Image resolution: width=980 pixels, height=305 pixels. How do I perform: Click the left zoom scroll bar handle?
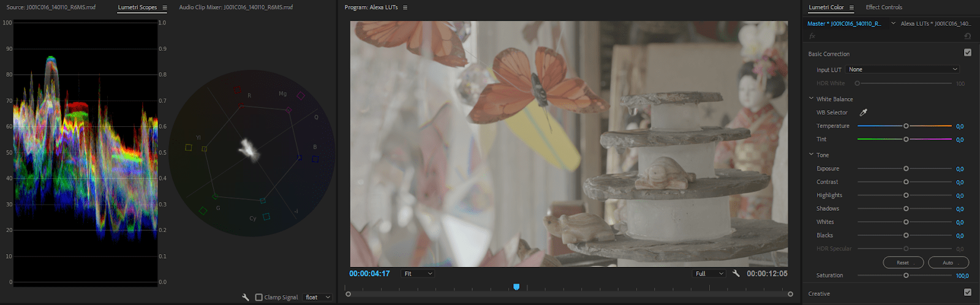(349, 294)
